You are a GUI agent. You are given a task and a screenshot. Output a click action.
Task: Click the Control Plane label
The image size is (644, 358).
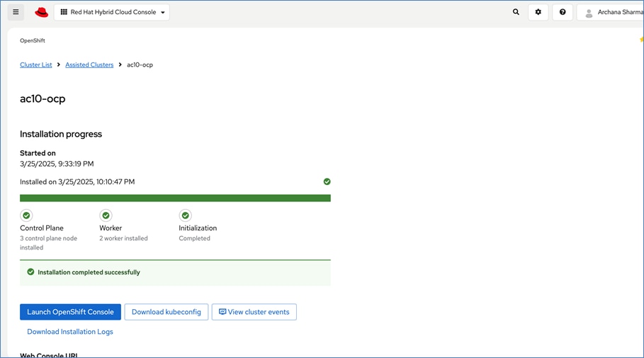click(42, 228)
